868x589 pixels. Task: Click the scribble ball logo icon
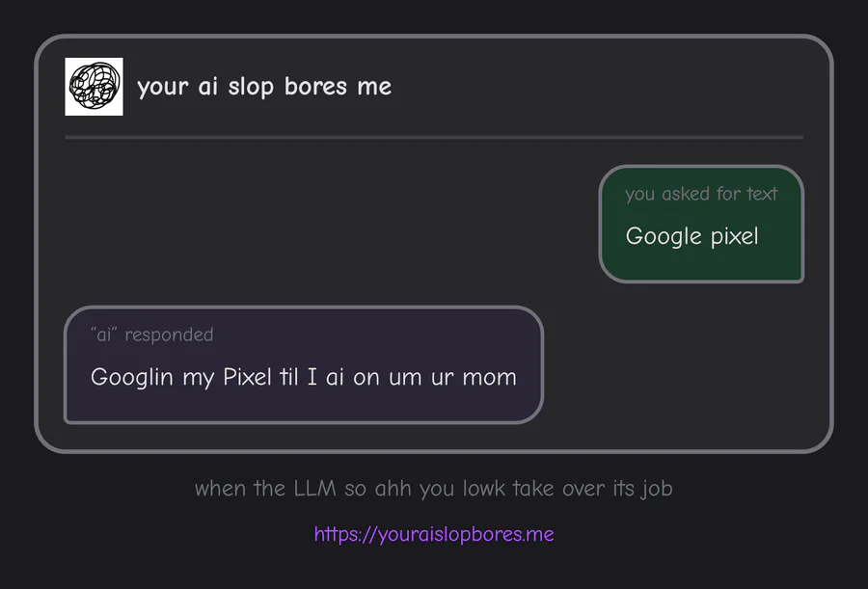(x=94, y=87)
